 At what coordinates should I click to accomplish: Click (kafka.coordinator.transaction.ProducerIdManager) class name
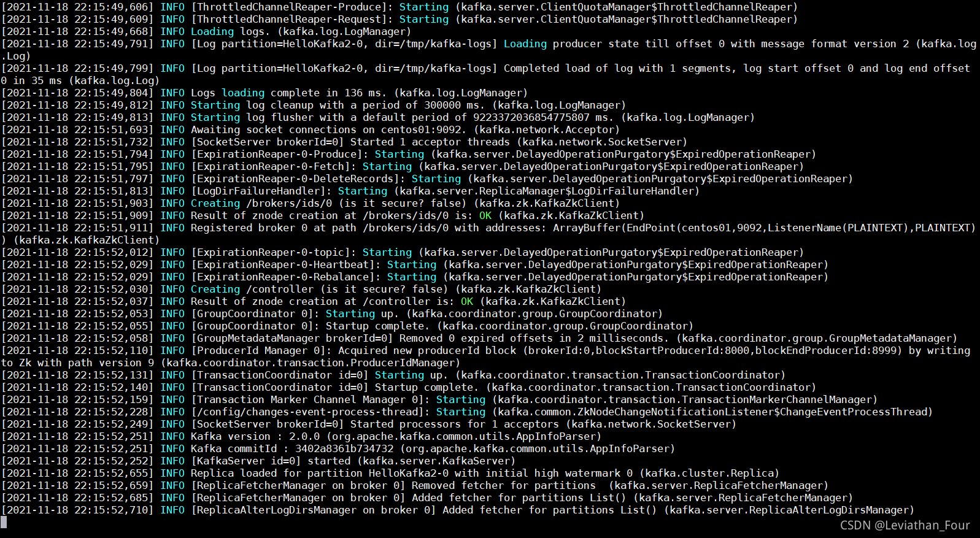[311, 363]
